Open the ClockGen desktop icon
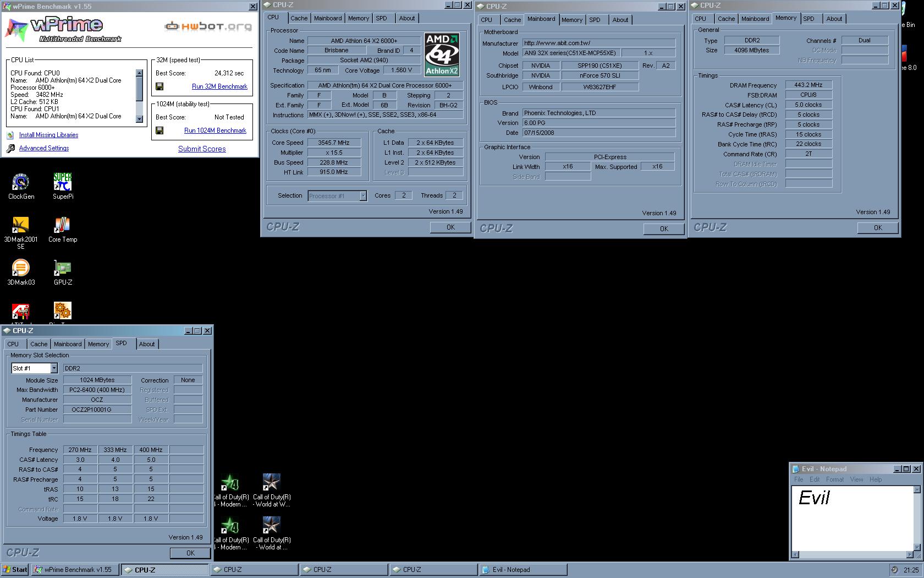Viewport: 924px width, 578px height. point(21,182)
